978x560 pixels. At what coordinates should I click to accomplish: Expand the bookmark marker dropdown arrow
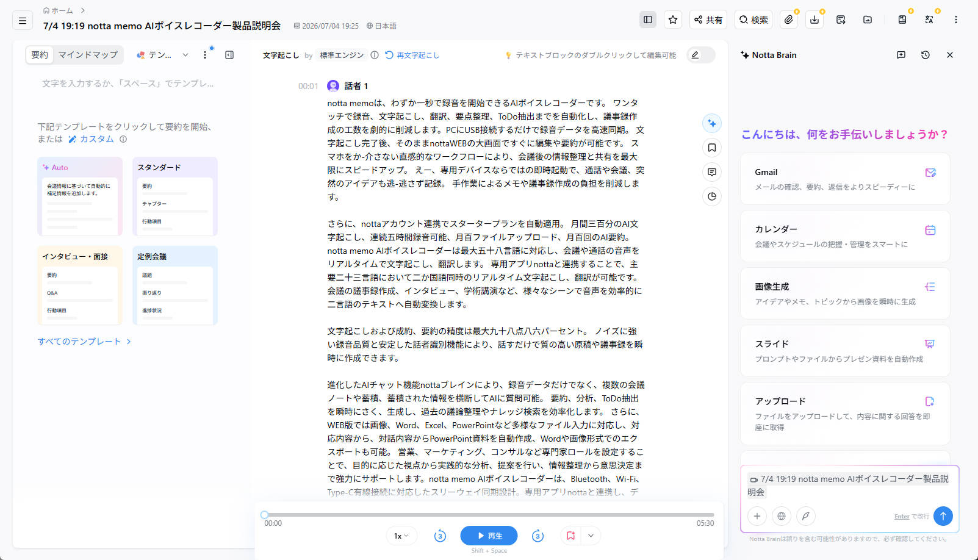click(591, 536)
